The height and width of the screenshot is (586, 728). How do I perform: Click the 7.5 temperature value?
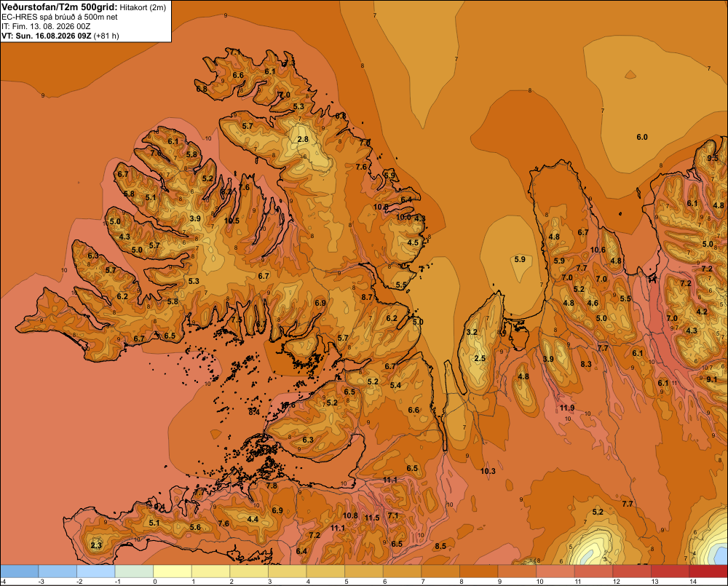point(237,320)
